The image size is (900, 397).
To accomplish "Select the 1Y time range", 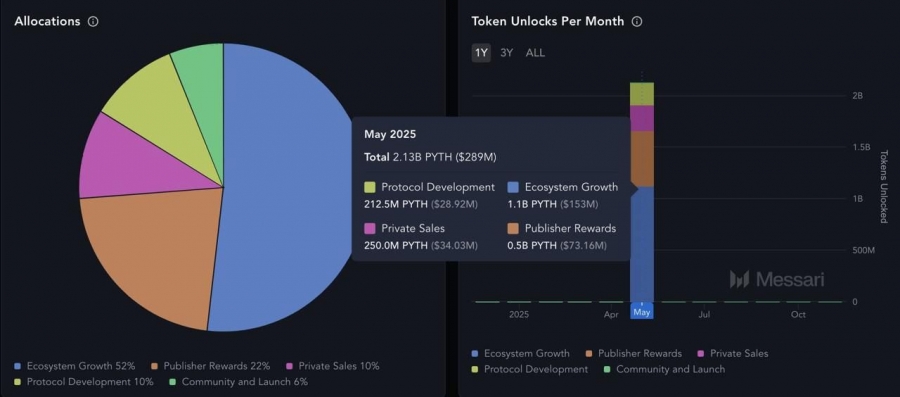I will coord(481,53).
